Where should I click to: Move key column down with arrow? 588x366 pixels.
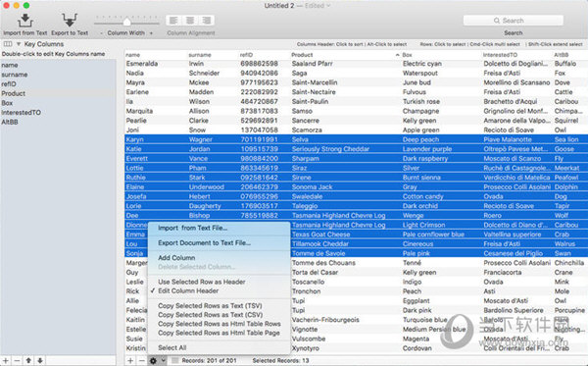pos(40,361)
